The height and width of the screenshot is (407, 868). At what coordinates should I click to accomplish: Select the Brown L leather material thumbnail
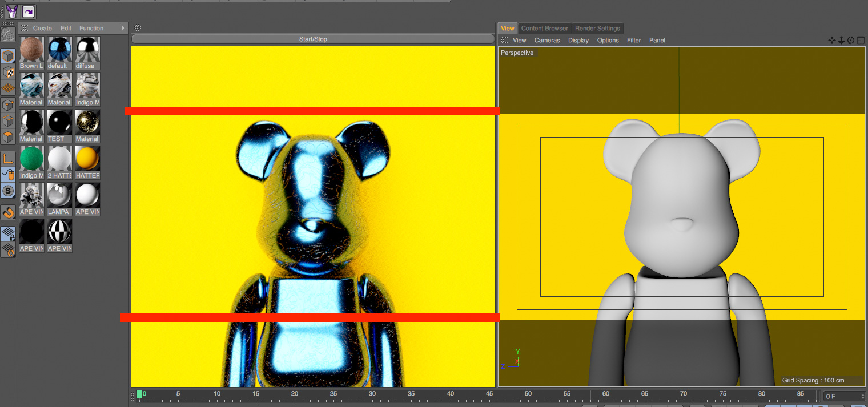tap(31, 49)
